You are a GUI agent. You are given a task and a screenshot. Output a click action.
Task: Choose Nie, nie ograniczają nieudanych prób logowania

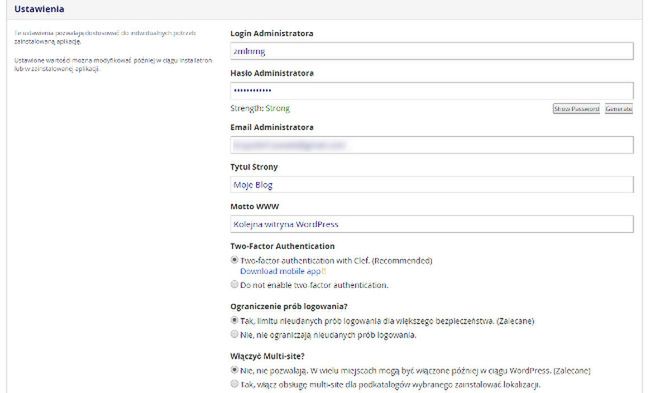tap(234, 334)
